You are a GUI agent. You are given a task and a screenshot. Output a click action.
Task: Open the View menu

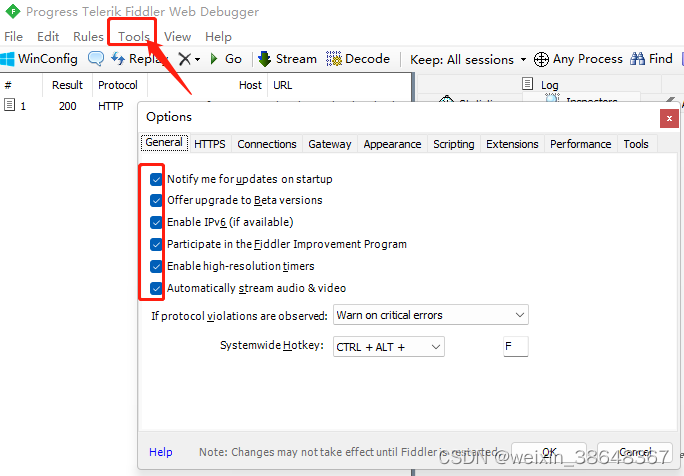[x=178, y=37]
